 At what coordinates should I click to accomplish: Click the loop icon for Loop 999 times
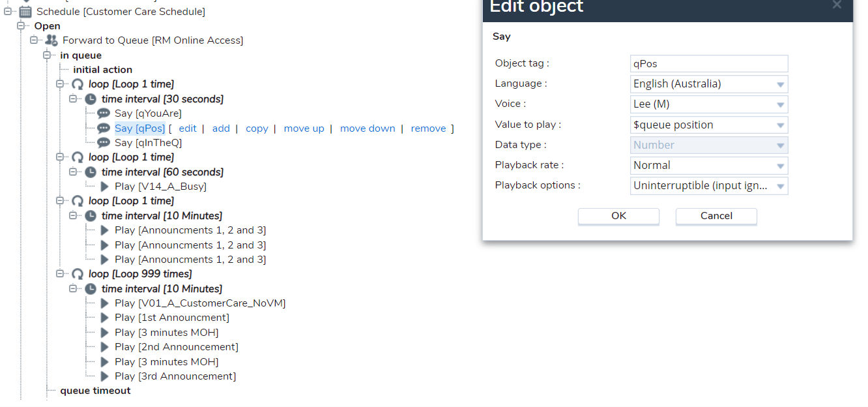(x=78, y=274)
